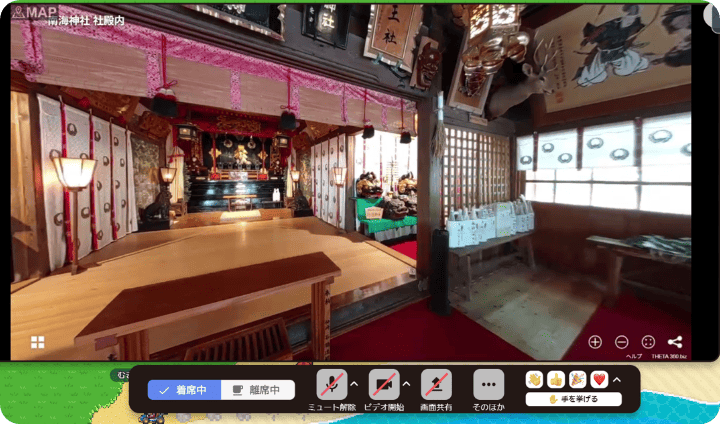Expand more reactions chevron
The image size is (720, 424).
pos(617,380)
